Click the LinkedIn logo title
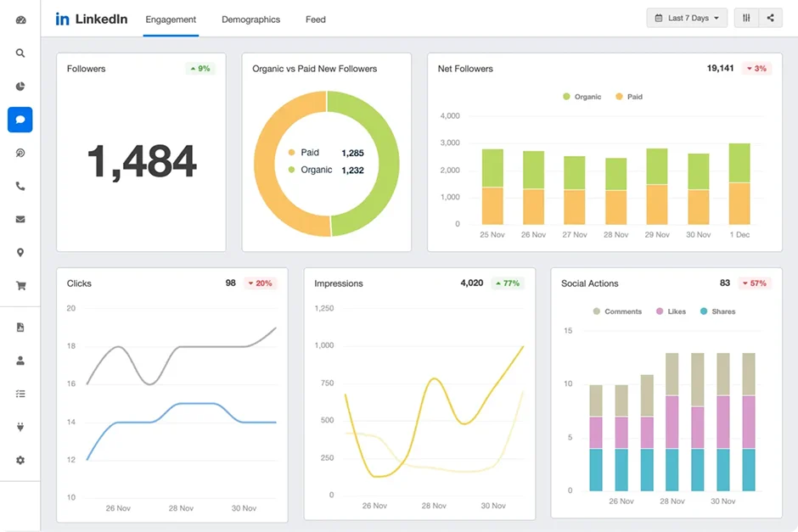Viewport: 798px width, 532px height. [x=92, y=19]
